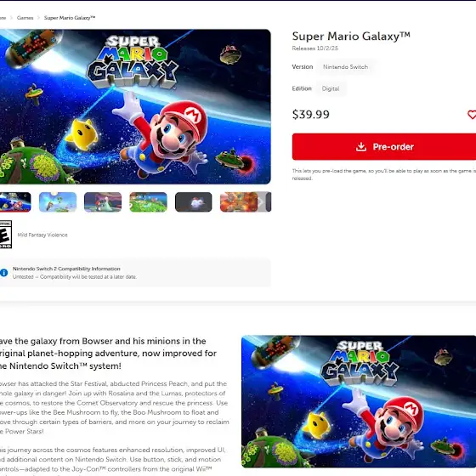Open the Games breadcrumb link
This screenshot has width=476, height=476.
point(25,18)
